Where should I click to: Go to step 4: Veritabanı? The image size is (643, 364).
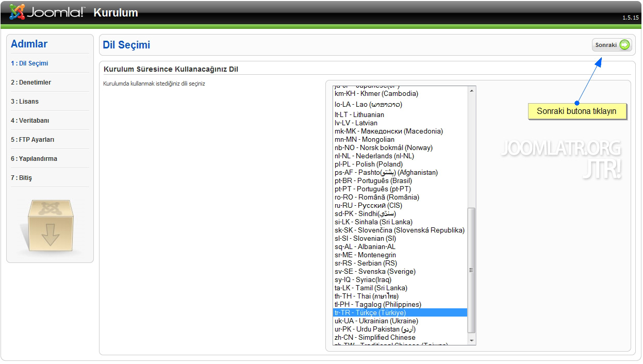pos(30,121)
